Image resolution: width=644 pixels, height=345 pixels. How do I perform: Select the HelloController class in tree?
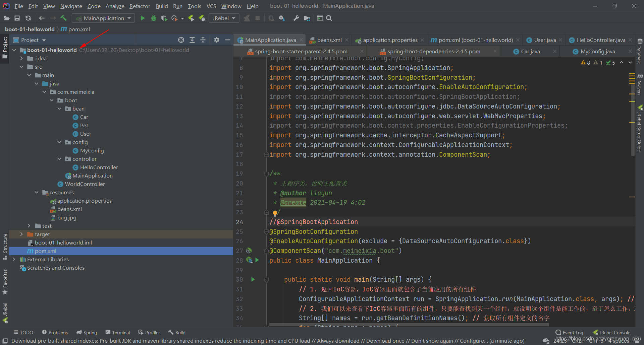99,167
